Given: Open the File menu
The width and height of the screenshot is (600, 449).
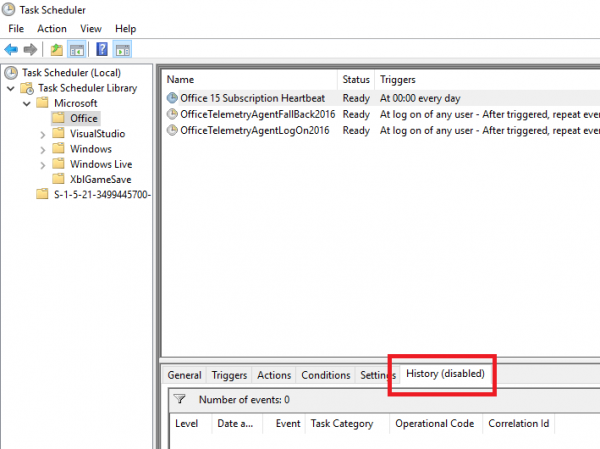Looking at the screenshot, I should tap(16, 29).
